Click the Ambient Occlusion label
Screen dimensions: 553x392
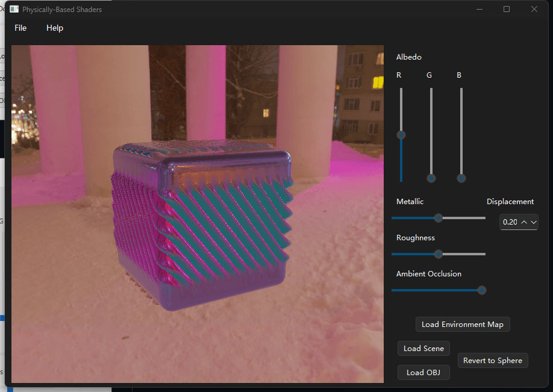click(429, 273)
